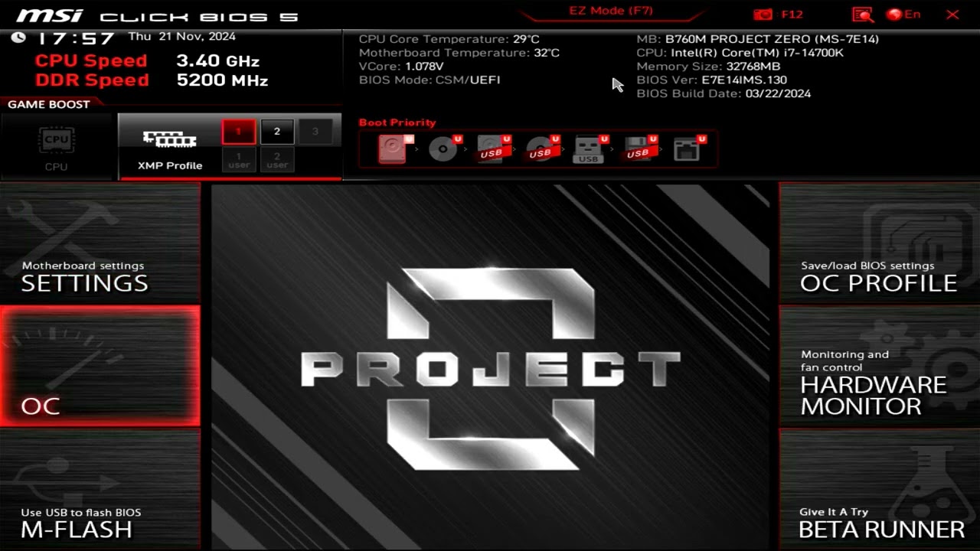
Task: Click the MB: B760M PROJECT ZERO text
Action: coord(758,39)
